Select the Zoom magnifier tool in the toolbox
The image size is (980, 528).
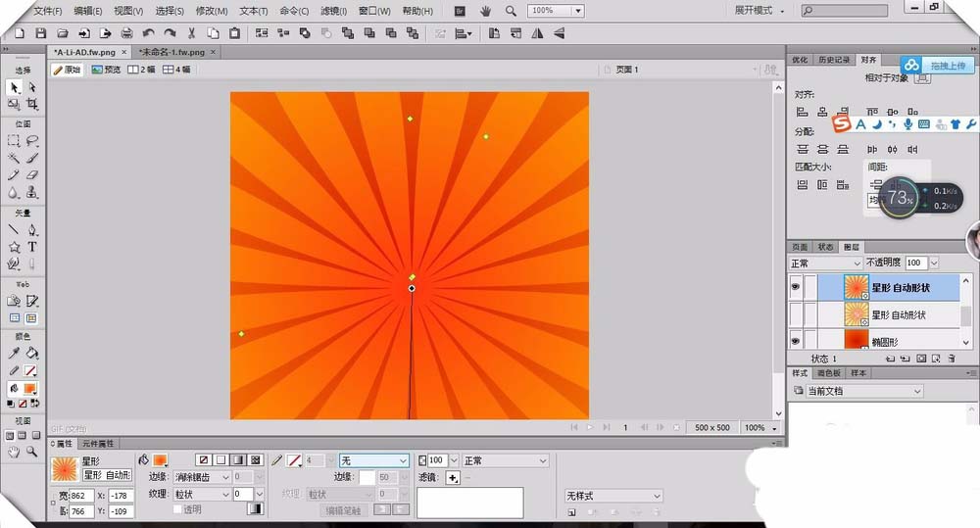tap(32, 452)
